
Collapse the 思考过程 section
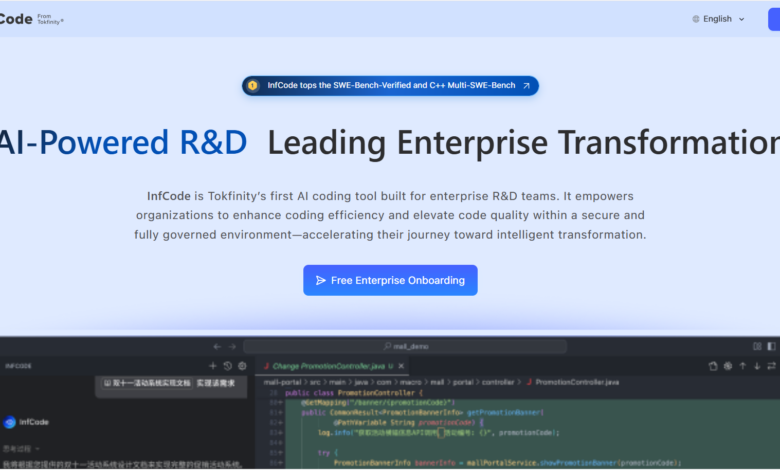21,449
